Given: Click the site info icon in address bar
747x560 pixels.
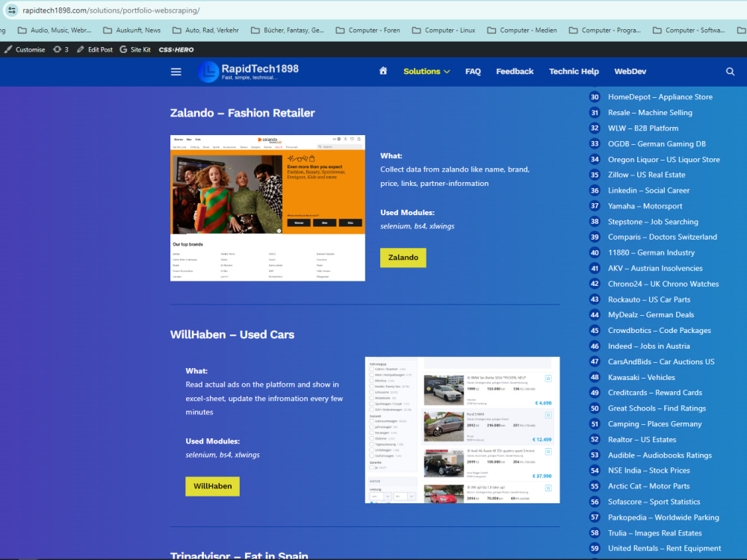Looking at the screenshot, I should coord(12,10).
